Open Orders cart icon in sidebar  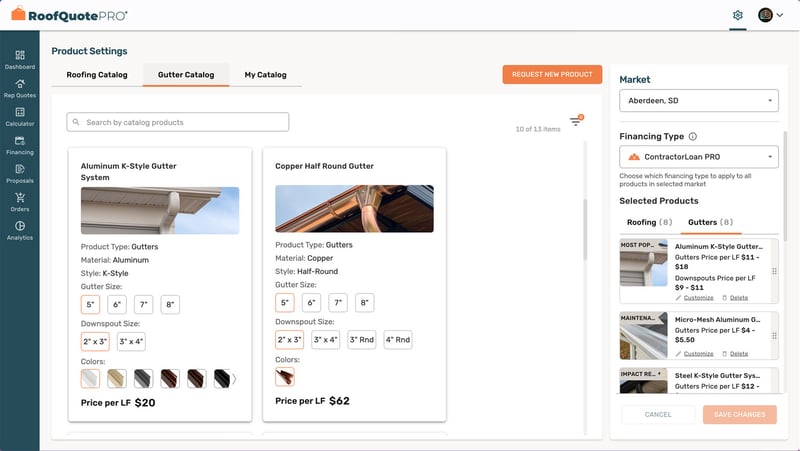tap(19, 202)
